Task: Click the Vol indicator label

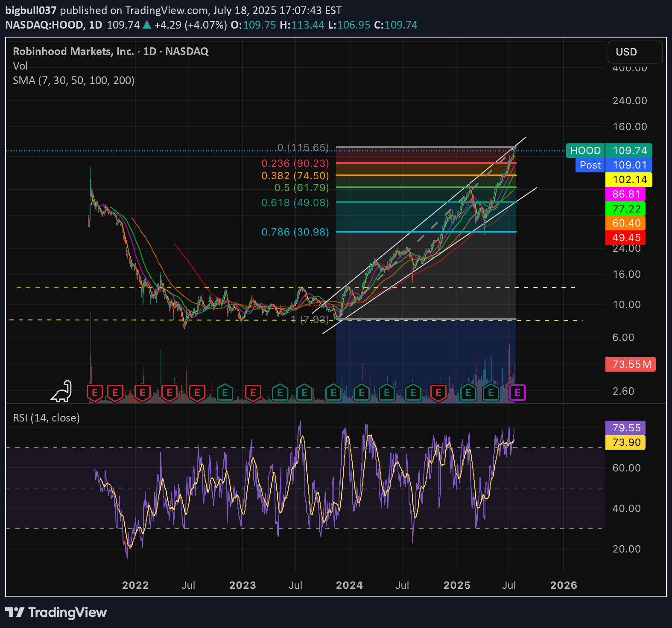Action: tap(20, 66)
